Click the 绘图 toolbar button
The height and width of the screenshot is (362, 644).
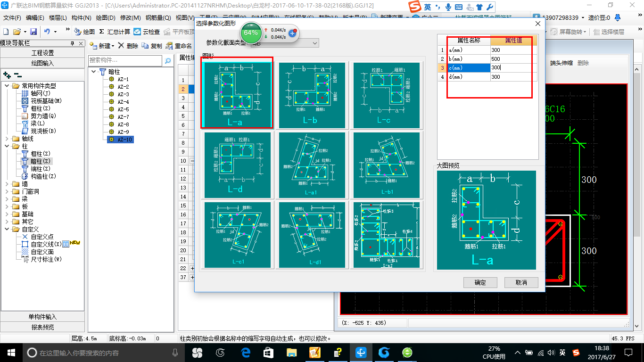84,32
